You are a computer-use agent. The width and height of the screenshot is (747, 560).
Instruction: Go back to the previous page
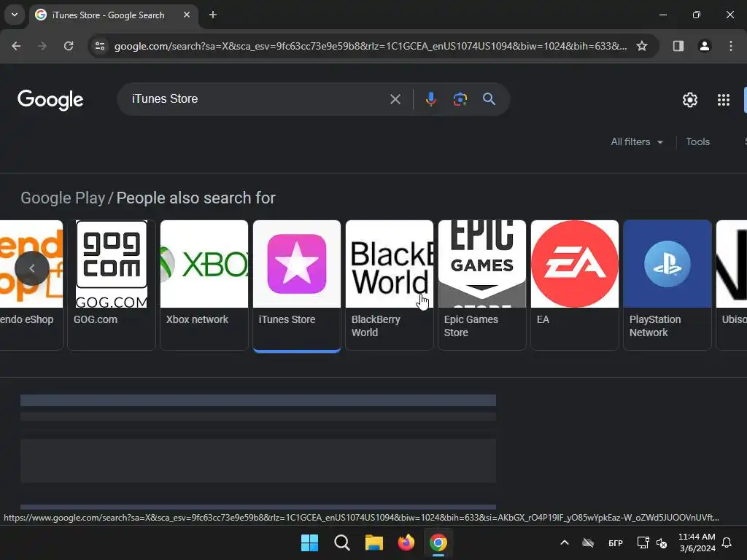point(16,46)
